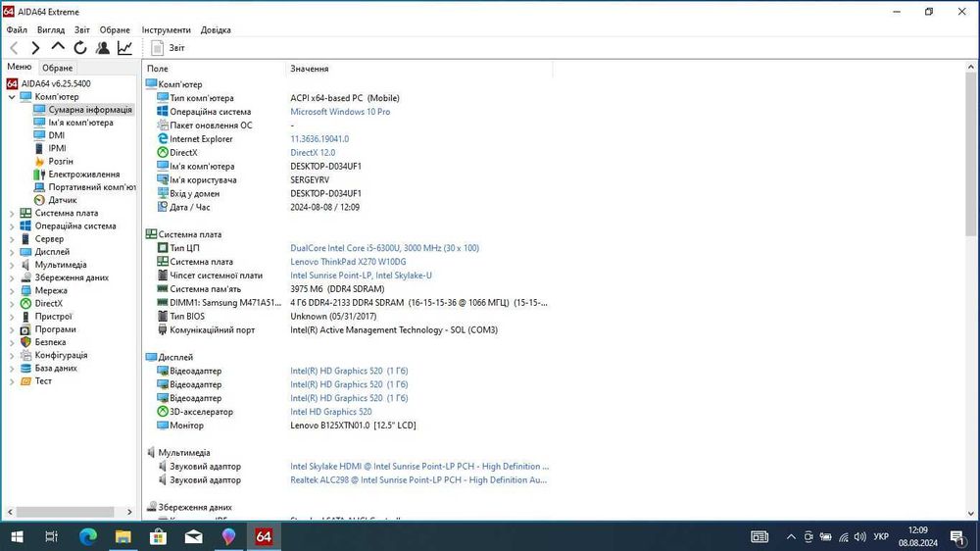Open File Explorer from the taskbar
The image size is (980, 551).
click(123, 536)
